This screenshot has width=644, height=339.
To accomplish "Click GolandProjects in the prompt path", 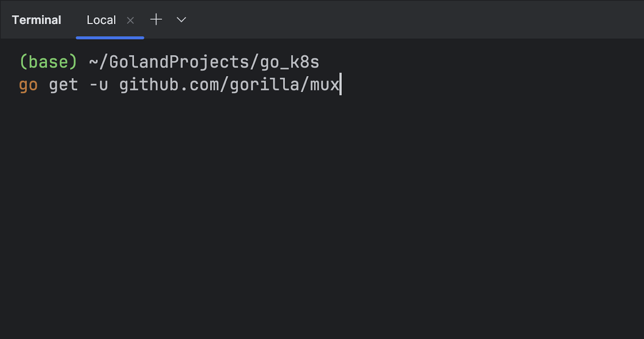I will click(x=179, y=62).
